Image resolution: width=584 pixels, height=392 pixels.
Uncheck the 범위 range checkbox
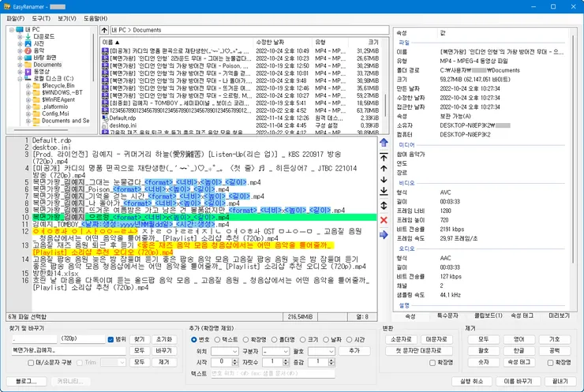click(110, 339)
